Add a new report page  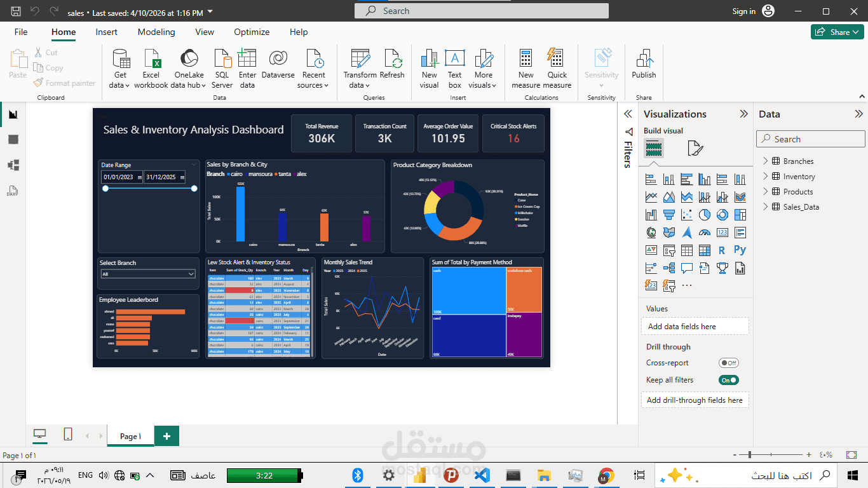tap(167, 436)
